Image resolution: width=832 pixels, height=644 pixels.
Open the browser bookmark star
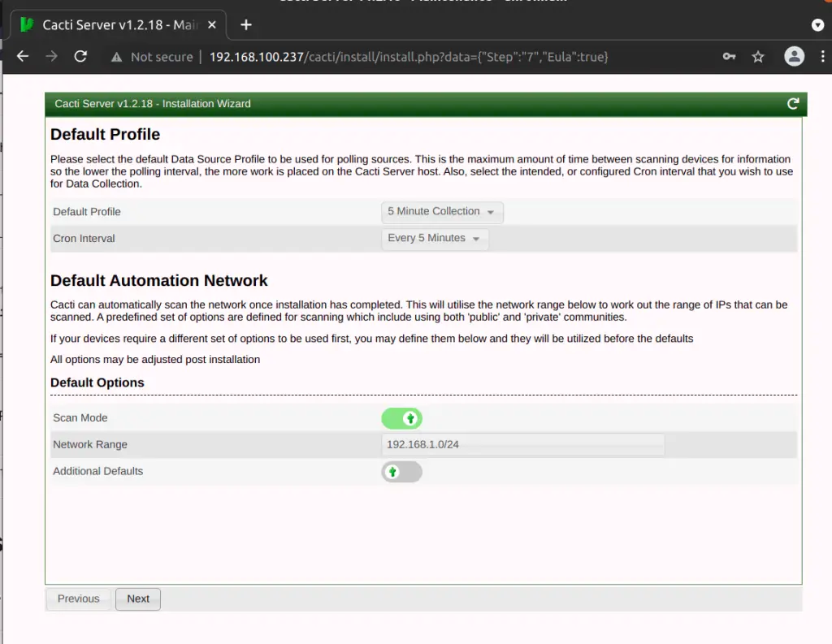coord(758,57)
